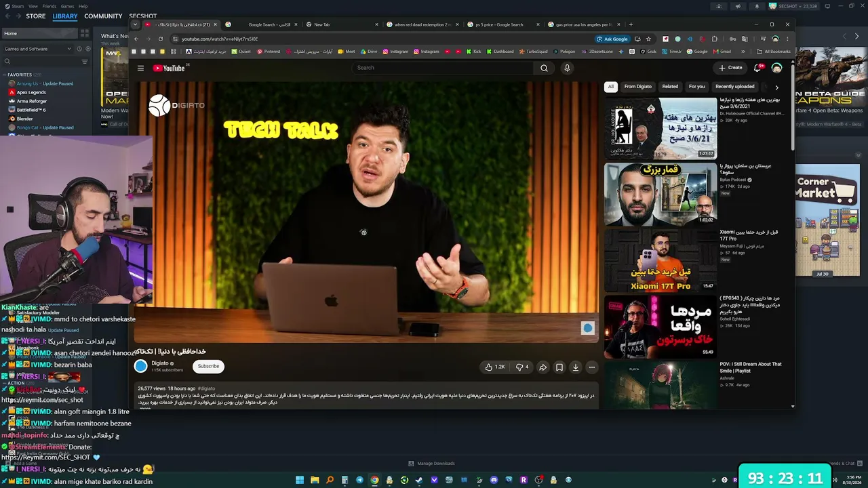Open Steam LIBRARY section

65,16
